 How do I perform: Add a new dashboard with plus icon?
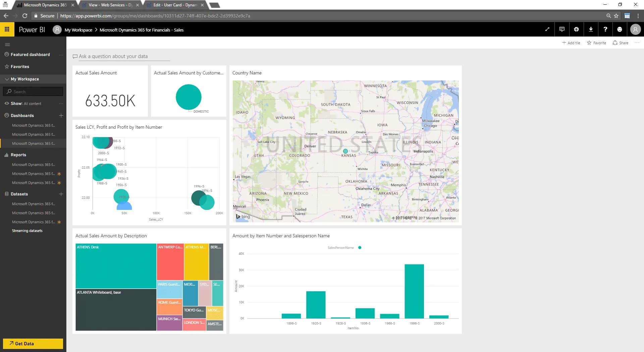click(61, 116)
